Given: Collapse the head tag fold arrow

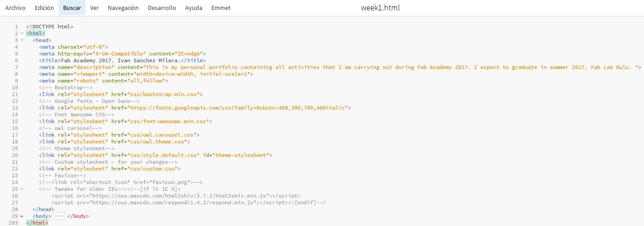Looking at the screenshot, I should [x=22, y=40].
